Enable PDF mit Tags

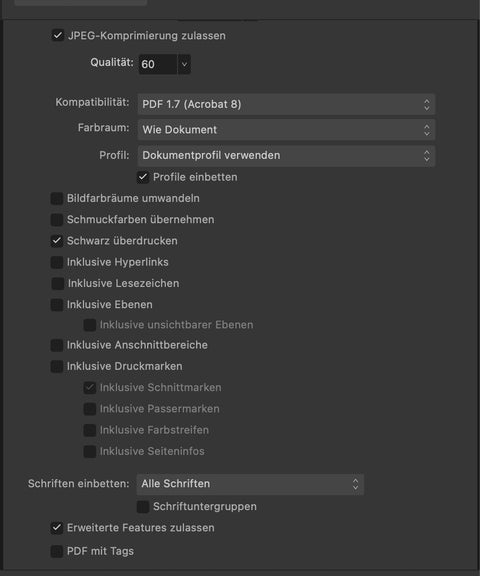pyautogui.click(x=57, y=551)
